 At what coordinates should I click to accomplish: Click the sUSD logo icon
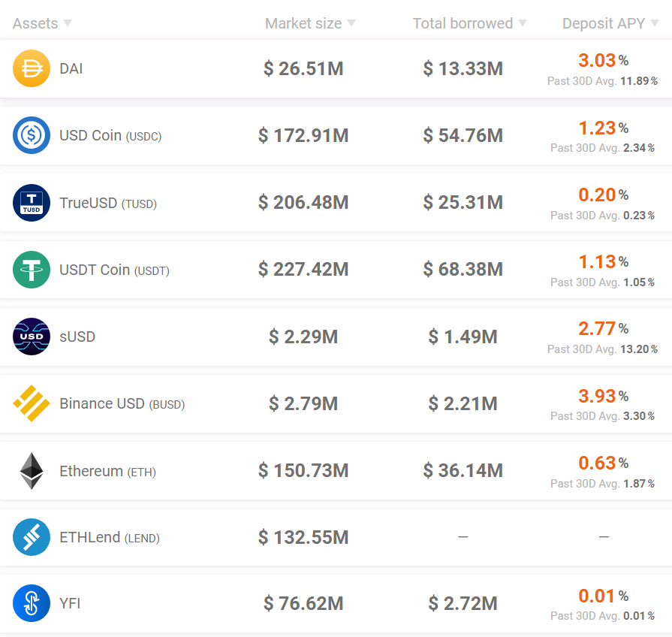(x=32, y=337)
